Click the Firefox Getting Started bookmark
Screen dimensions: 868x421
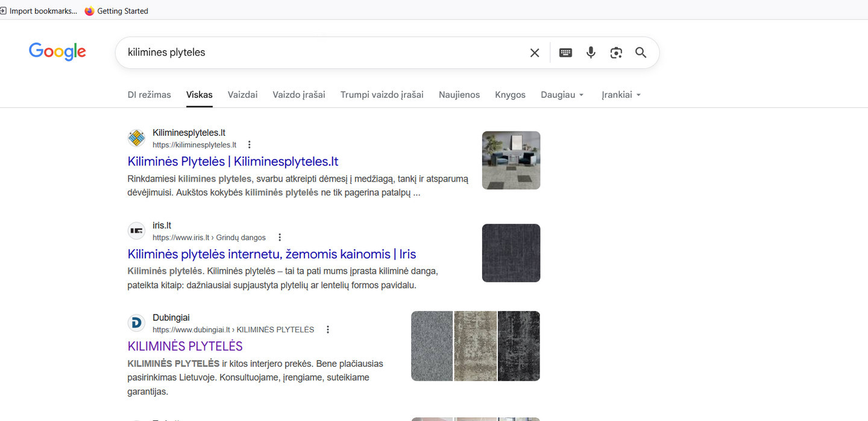[116, 11]
